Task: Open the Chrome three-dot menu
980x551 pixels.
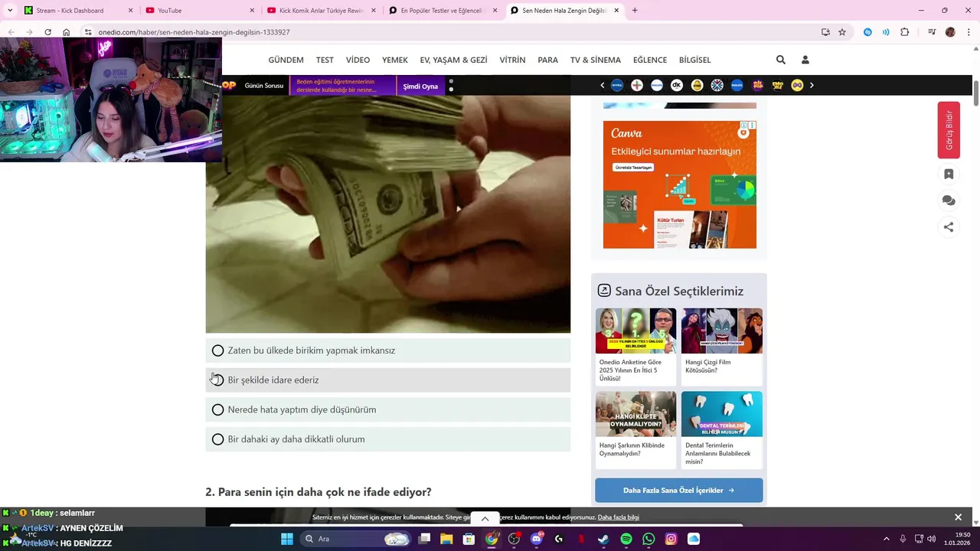Action: [969, 32]
